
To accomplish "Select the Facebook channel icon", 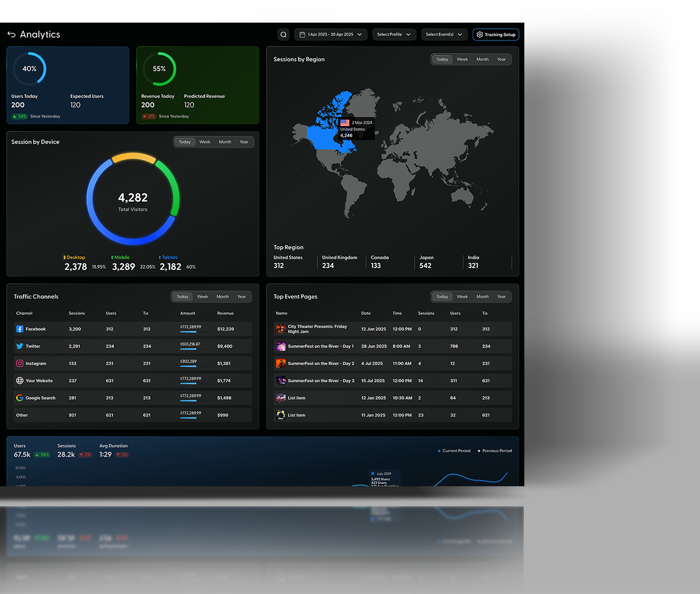I will tap(19, 329).
